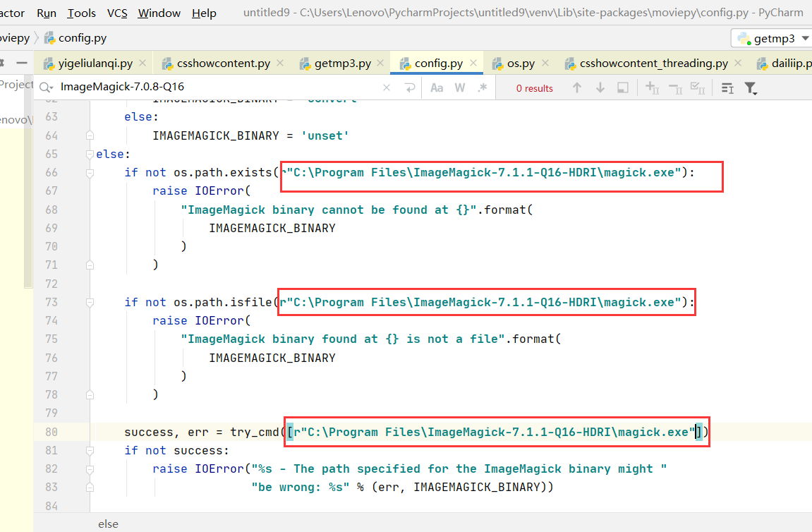
Task: Collapse the if block at line 66
Action: click(90, 173)
